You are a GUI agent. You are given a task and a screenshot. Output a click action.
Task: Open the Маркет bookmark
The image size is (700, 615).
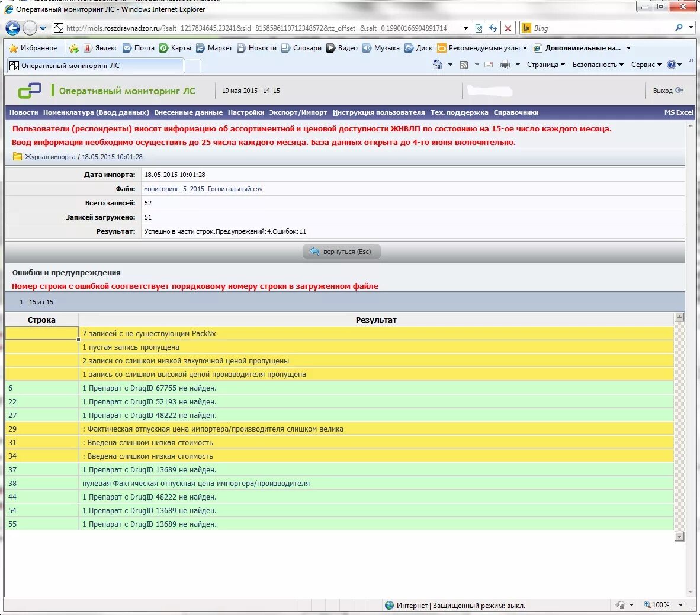pos(214,48)
